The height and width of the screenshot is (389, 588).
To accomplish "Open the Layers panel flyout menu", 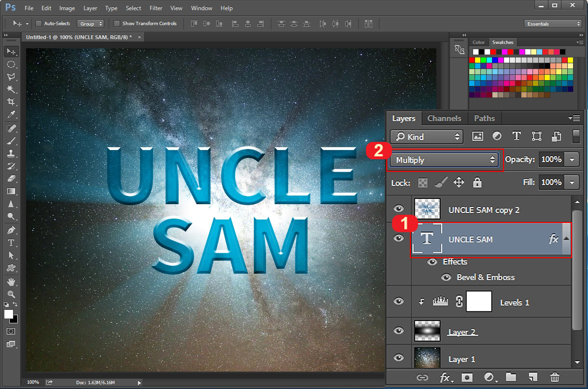I will pos(574,118).
